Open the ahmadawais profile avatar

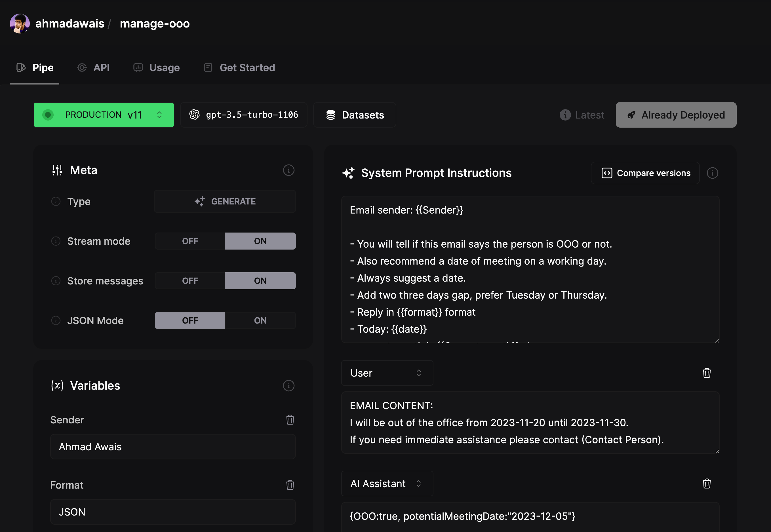pos(20,23)
